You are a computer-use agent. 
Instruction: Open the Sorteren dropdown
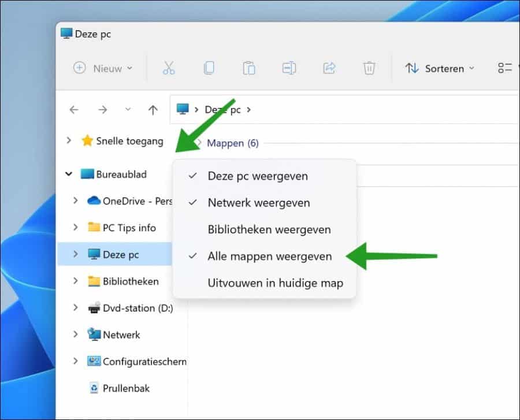[440, 68]
